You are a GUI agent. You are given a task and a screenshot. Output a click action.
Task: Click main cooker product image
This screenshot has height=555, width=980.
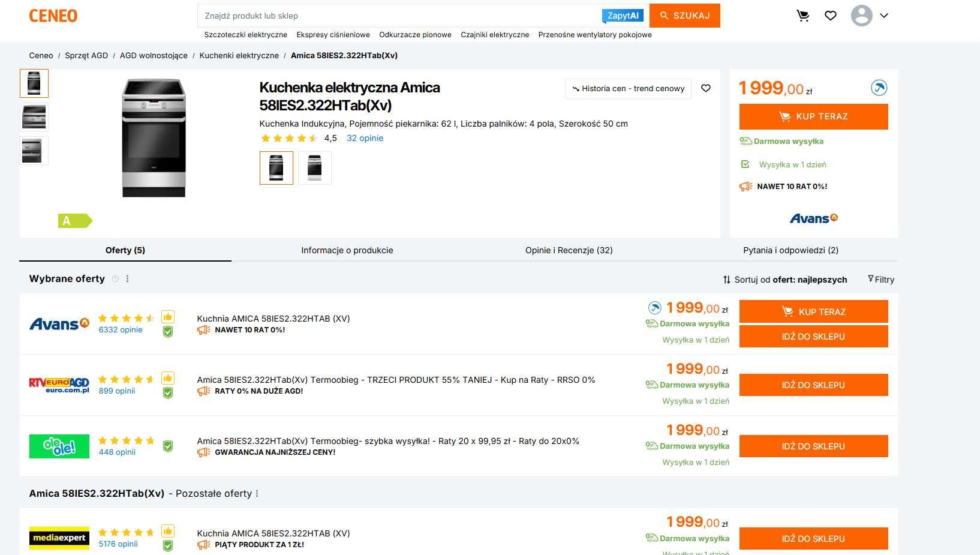tap(154, 138)
